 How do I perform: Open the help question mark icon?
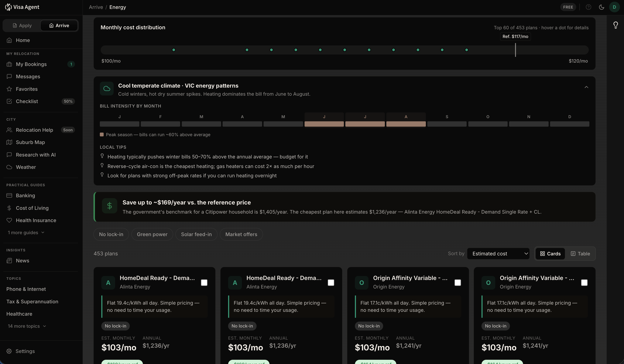[589, 7]
